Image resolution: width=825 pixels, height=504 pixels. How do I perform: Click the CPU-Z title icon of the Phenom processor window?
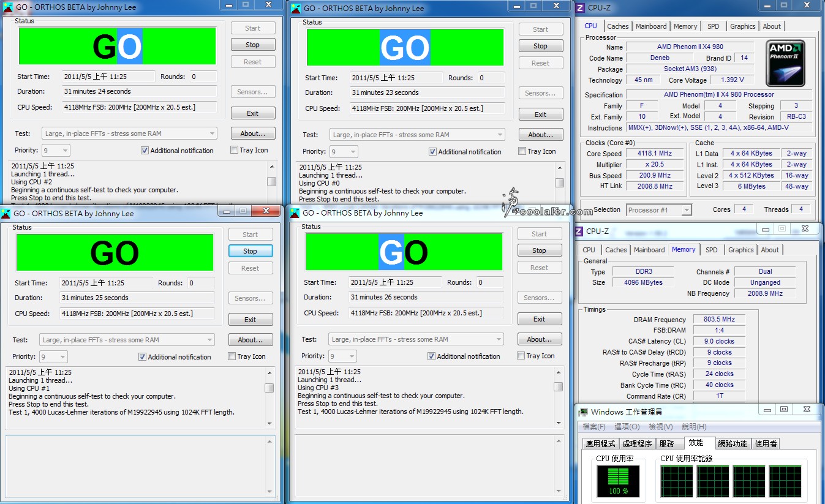[579, 7]
